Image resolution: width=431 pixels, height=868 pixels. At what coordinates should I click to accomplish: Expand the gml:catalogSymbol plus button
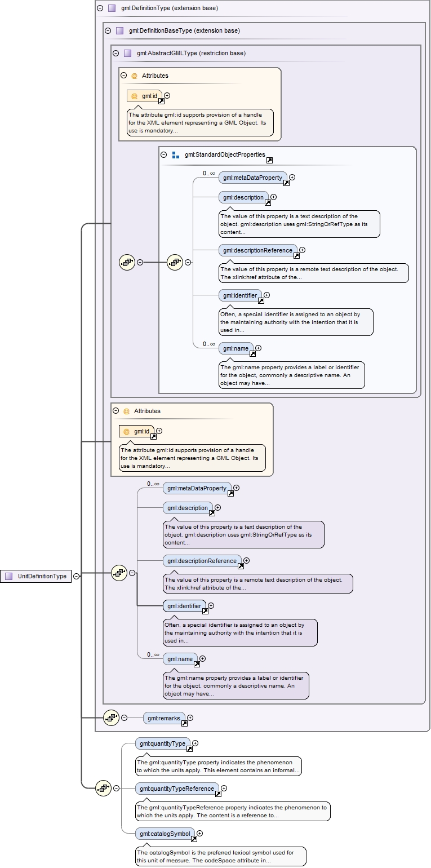pyautogui.click(x=199, y=833)
